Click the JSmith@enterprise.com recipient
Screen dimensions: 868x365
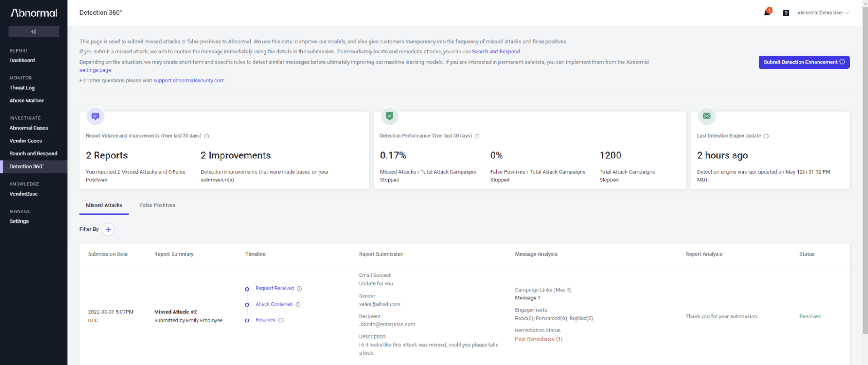pos(387,325)
